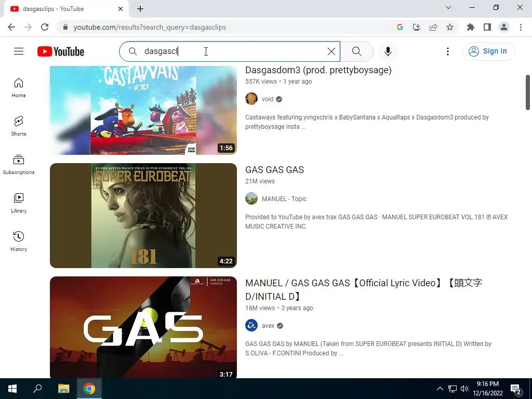Clear the search box with the X
Screen dimensions: 532x399
331,51
